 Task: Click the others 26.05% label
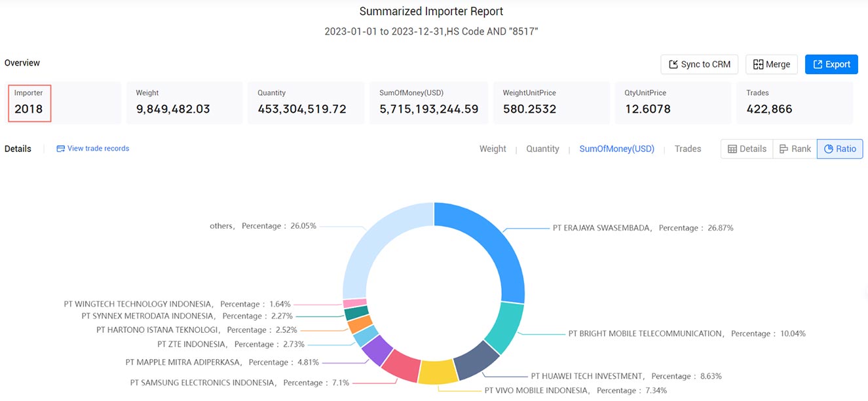[x=263, y=226]
